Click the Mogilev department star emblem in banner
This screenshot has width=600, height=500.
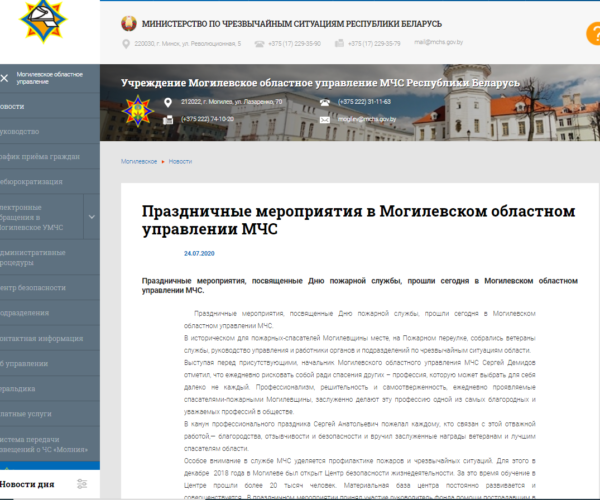[x=137, y=111]
